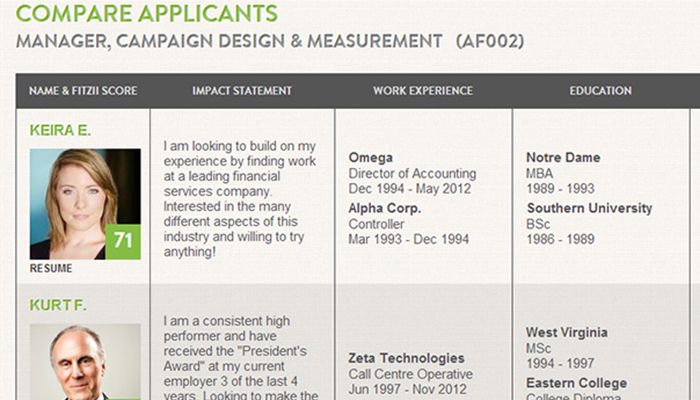
Task: Click the Compare Applicants heading
Action: tap(147, 14)
